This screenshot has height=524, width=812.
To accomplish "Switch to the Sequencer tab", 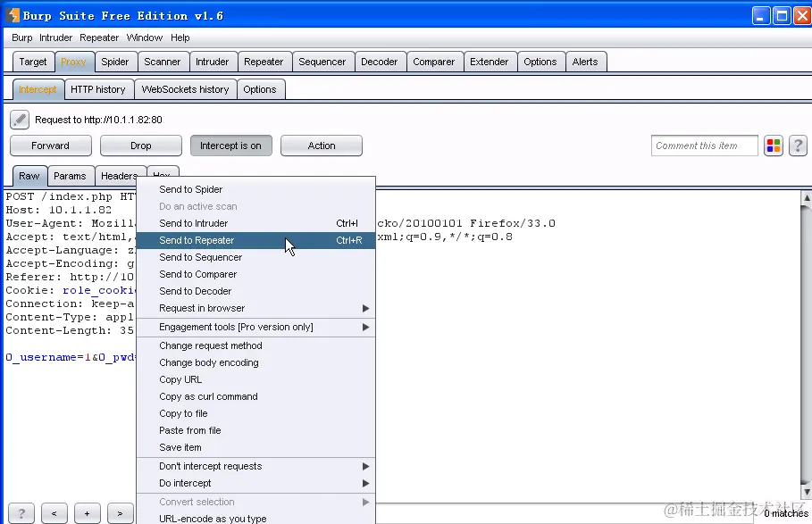I will coord(322,62).
